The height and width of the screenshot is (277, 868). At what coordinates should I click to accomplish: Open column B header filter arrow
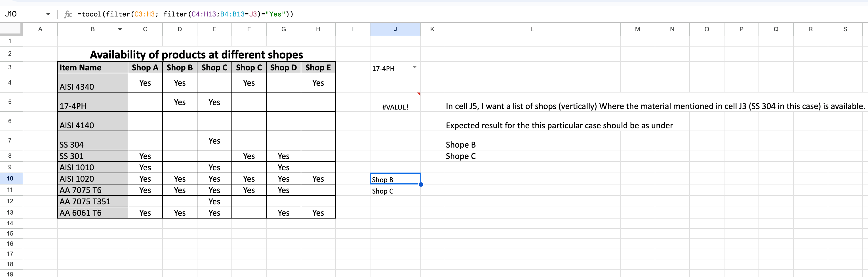tap(120, 29)
